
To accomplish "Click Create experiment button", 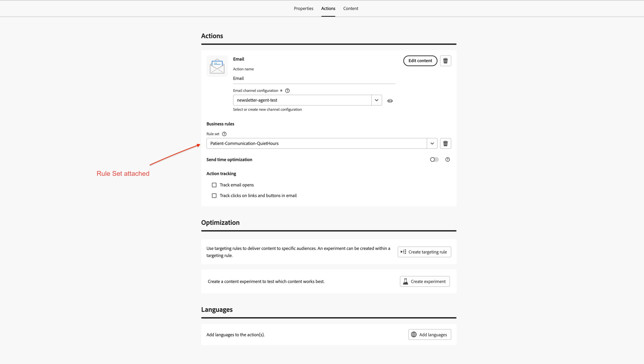I will (x=425, y=281).
